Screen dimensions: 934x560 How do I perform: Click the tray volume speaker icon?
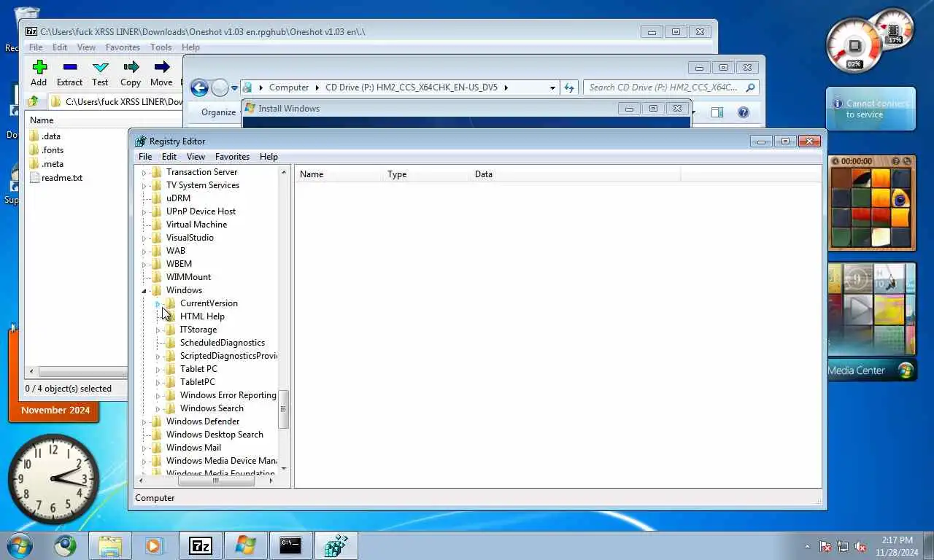click(x=860, y=546)
